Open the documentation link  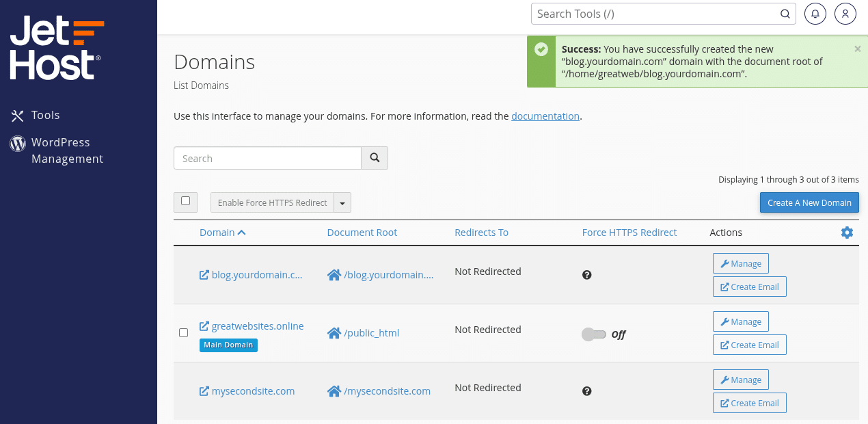(545, 116)
